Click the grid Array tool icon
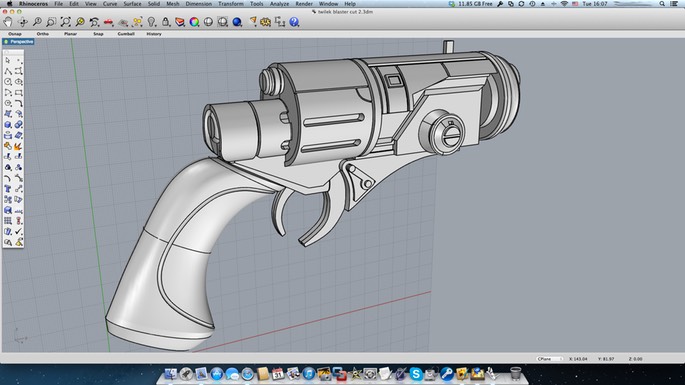The image size is (685, 385). point(8,221)
